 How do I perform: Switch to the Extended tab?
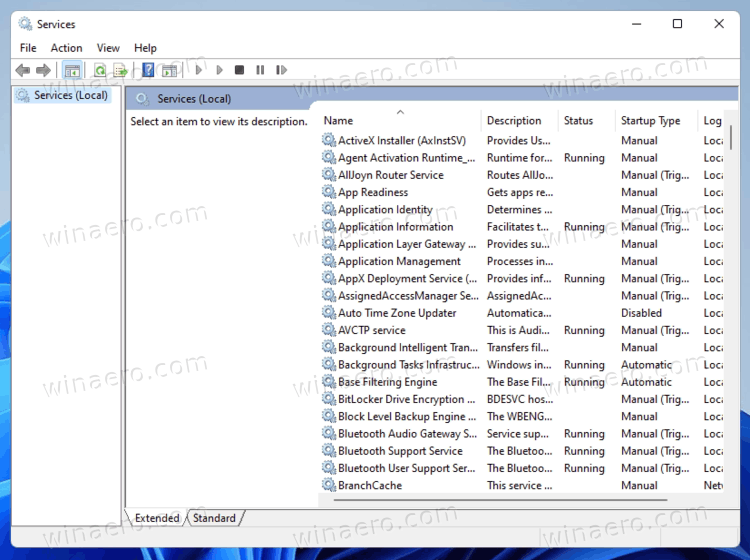(x=156, y=518)
